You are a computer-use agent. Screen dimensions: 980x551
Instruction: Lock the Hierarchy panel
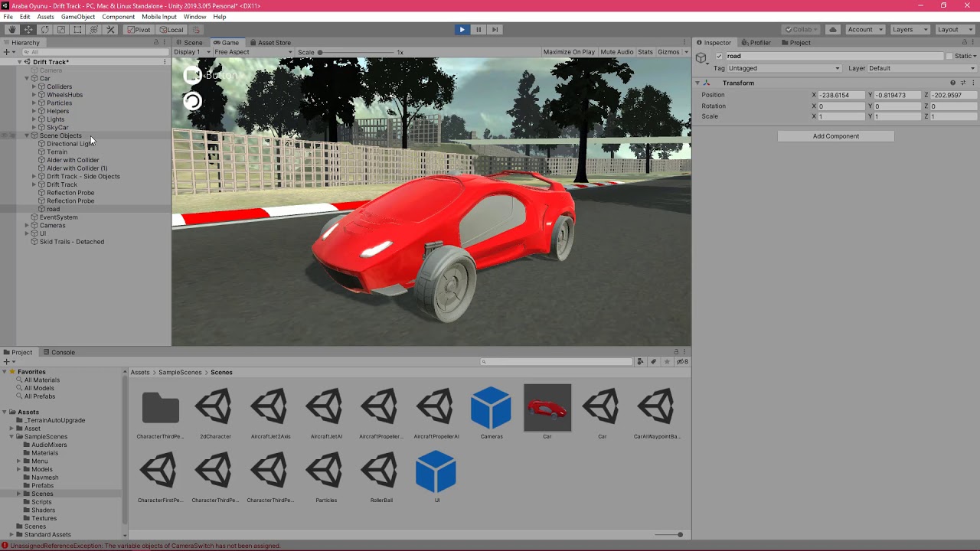156,42
